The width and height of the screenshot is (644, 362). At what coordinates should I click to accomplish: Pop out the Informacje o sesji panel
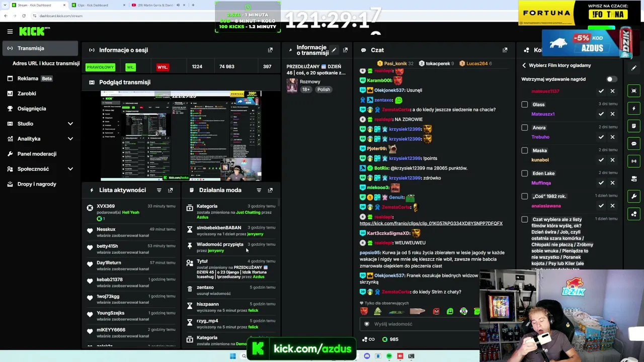tap(270, 50)
